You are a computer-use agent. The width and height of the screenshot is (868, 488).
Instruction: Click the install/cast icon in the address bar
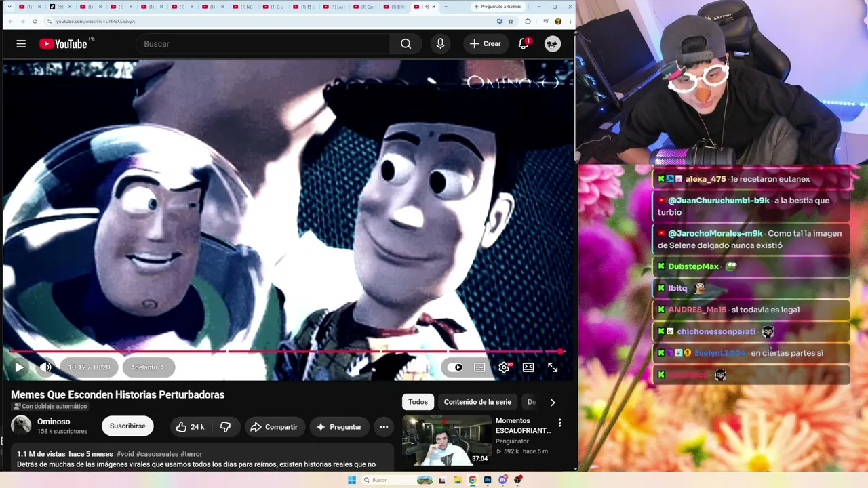pyautogui.click(x=500, y=21)
